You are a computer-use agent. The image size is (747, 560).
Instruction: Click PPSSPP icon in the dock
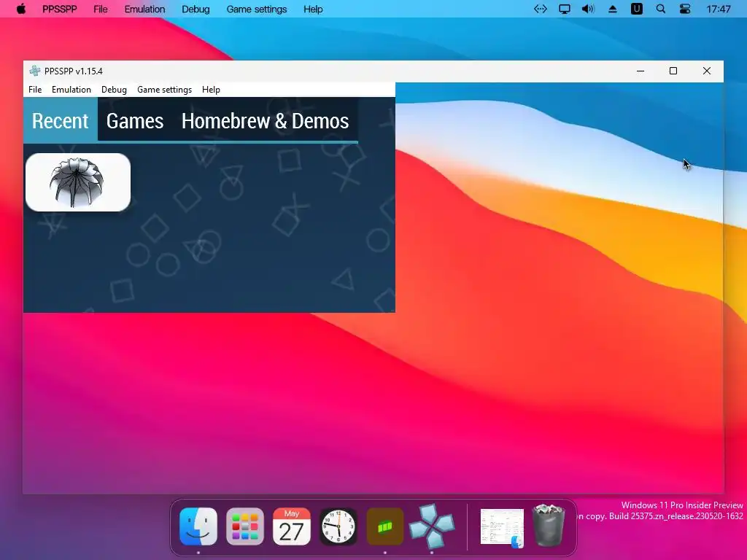point(432,526)
